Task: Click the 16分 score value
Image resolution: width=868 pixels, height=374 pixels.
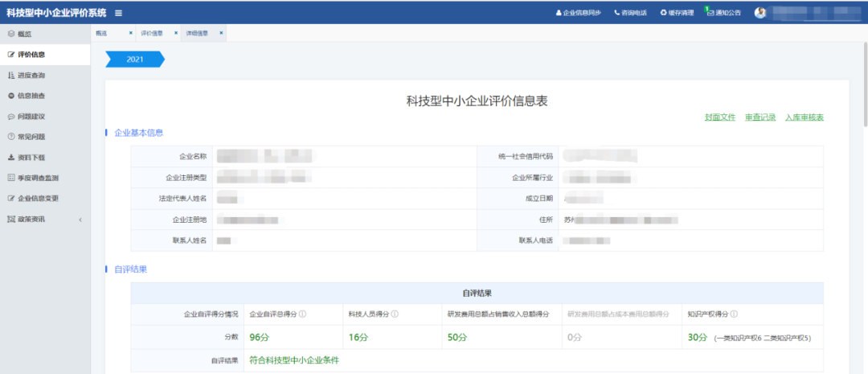Action: click(358, 337)
